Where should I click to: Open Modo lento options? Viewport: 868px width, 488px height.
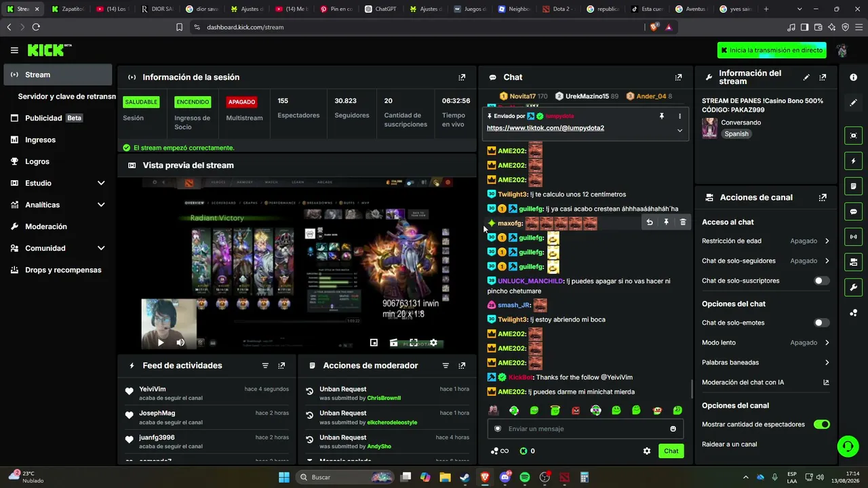click(766, 342)
